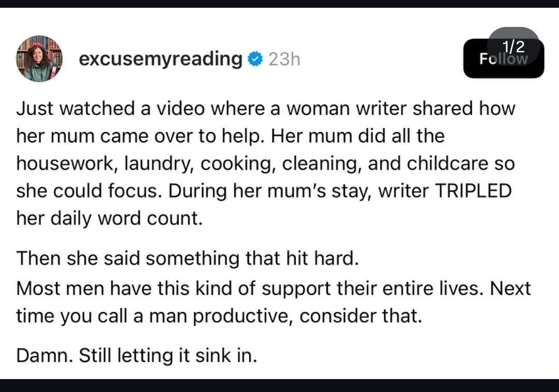Click the black bar below the post
This screenshot has height=392, width=559.
point(279,385)
